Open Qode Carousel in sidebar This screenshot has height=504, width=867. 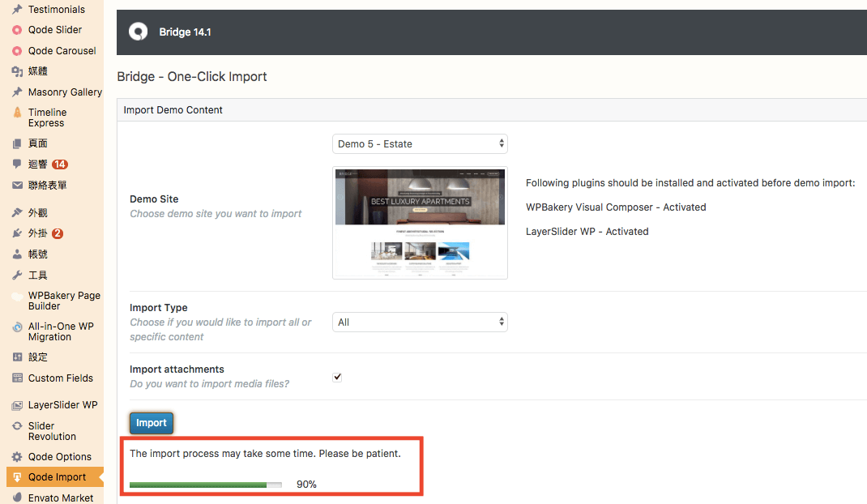pos(62,51)
